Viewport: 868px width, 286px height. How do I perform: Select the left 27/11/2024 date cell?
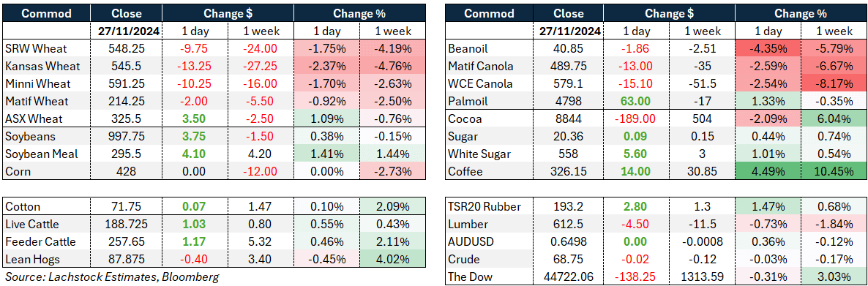pos(126,31)
